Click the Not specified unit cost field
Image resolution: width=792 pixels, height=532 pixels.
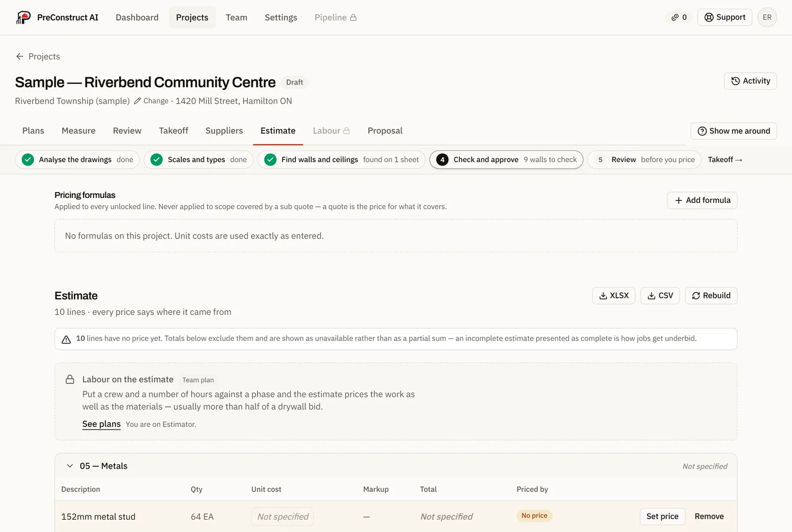click(283, 517)
